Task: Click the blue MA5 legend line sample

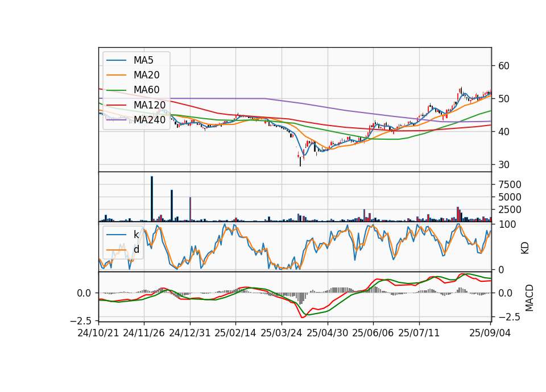Action: [116, 61]
